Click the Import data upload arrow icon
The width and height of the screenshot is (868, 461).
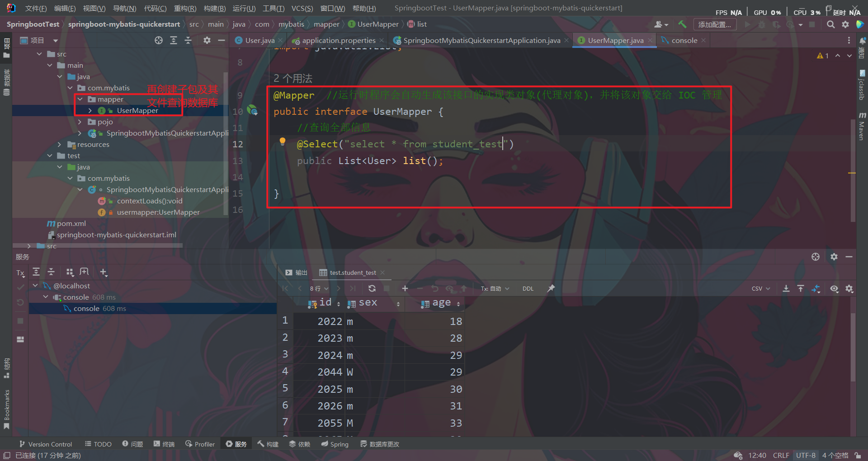point(801,288)
